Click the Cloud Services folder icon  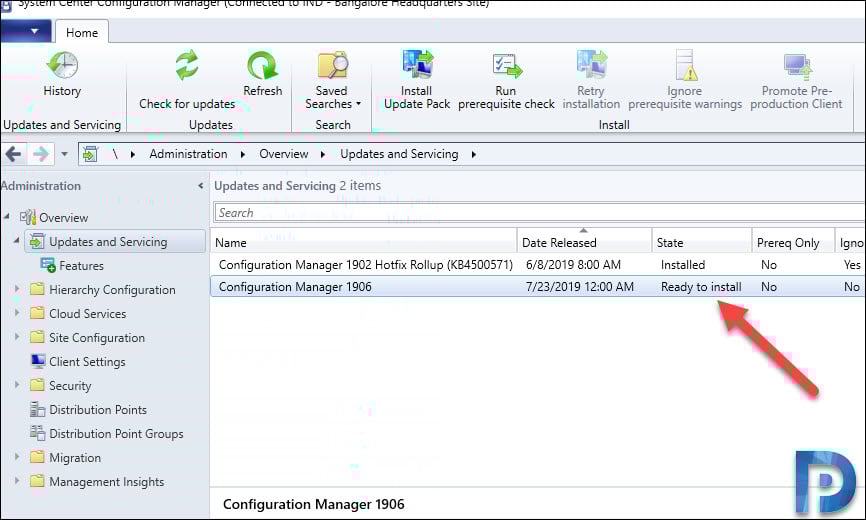tap(37, 313)
